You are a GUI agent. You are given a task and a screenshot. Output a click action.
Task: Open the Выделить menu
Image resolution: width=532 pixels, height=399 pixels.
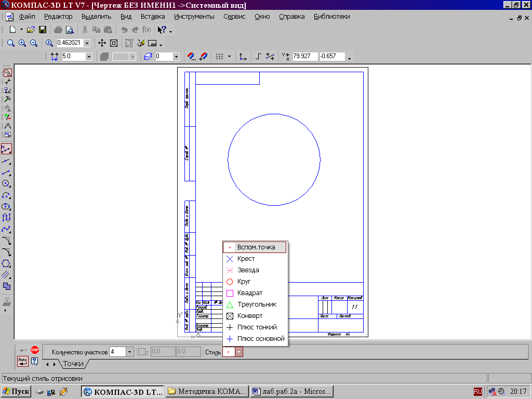pyautogui.click(x=96, y=17)
